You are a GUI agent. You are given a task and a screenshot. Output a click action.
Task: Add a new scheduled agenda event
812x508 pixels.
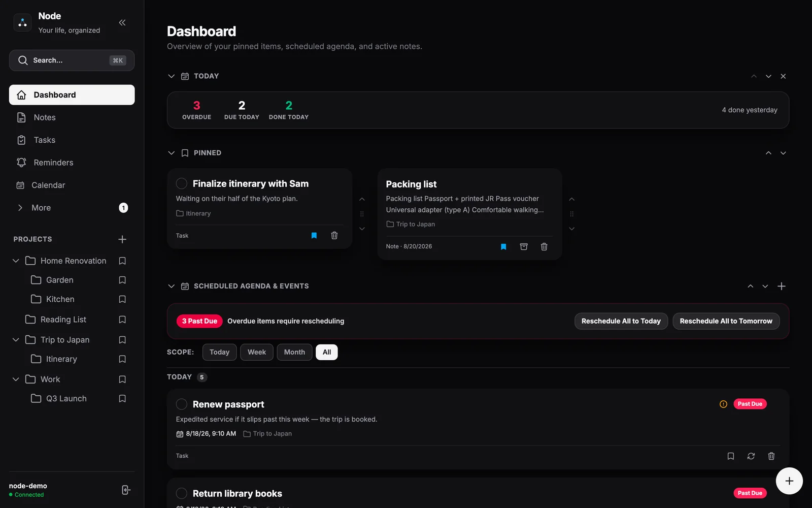[782, 286]
